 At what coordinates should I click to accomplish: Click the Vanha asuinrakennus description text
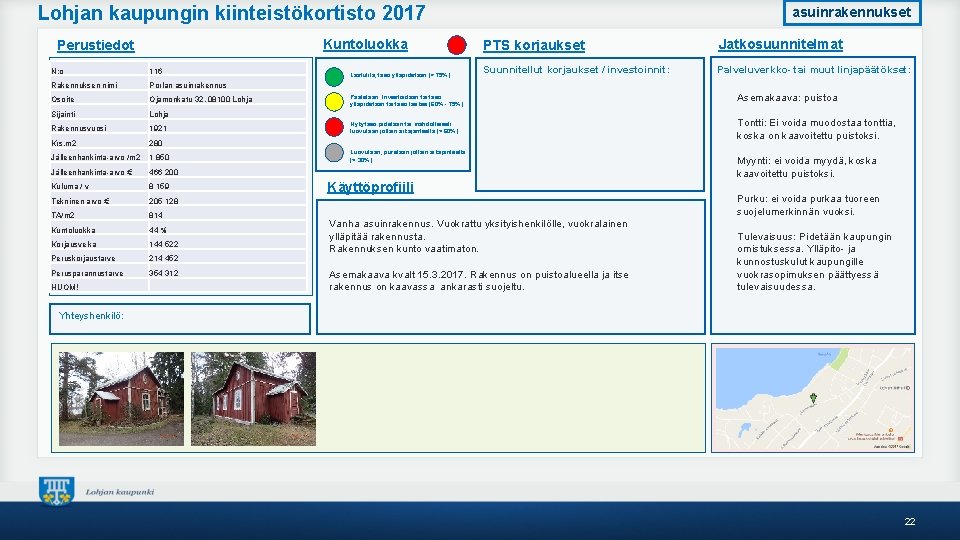point(478,230)
